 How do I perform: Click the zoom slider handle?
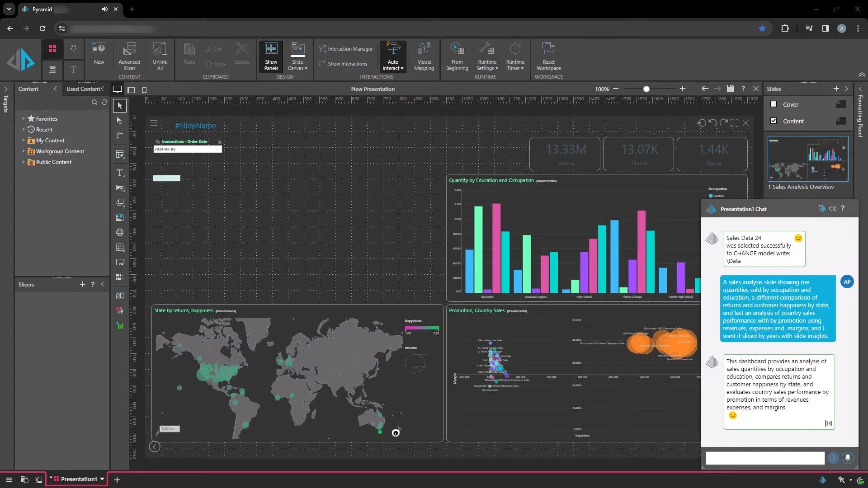(x=646, y=89)
